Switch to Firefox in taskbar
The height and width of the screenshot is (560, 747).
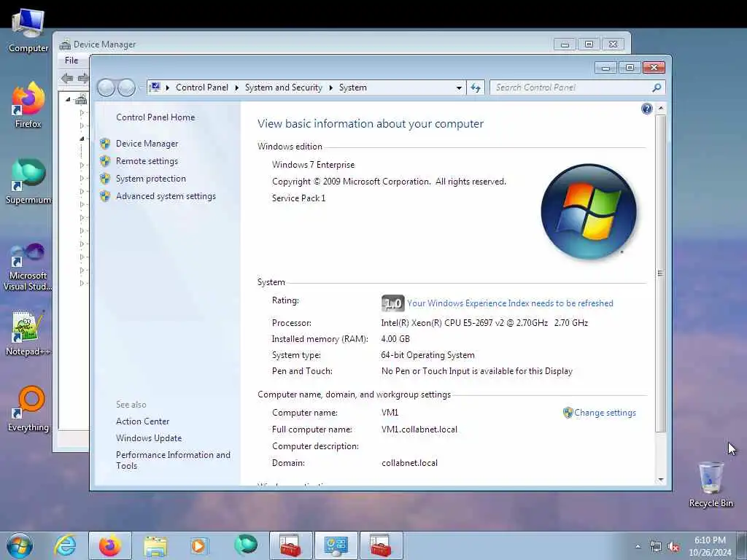click(x=110, y=545)
